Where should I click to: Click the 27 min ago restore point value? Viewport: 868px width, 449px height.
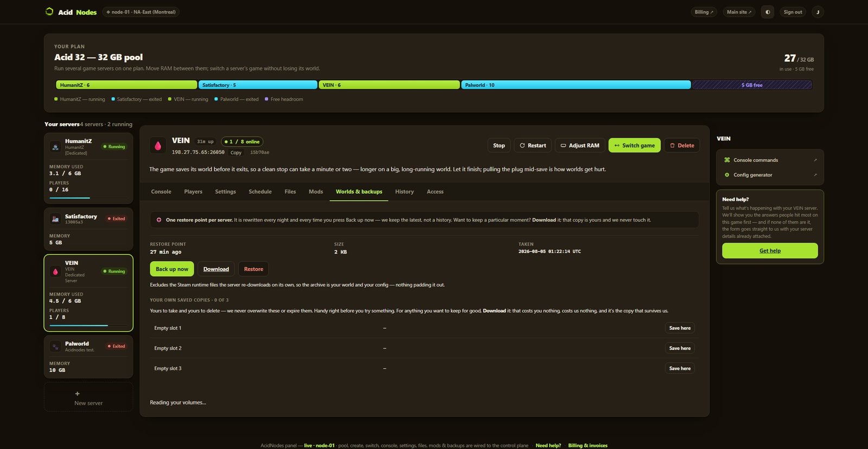(165, 252)
